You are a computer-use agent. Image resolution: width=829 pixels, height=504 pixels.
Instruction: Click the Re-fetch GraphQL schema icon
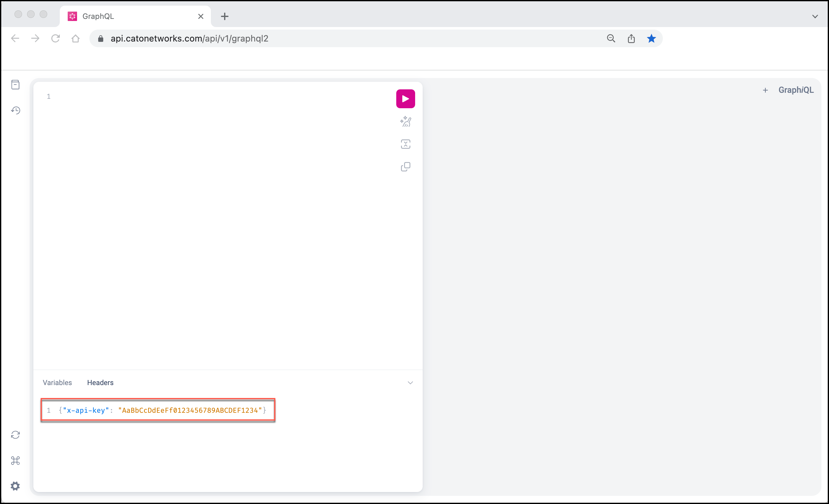(x=15, y=435)
